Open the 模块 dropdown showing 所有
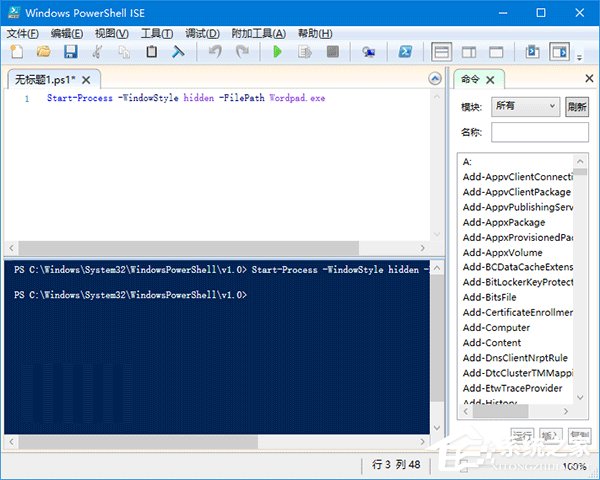 click(525, 106)
